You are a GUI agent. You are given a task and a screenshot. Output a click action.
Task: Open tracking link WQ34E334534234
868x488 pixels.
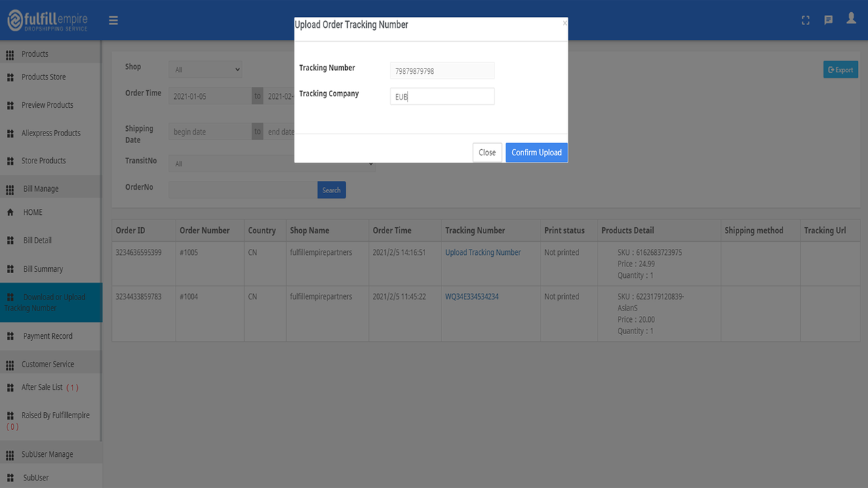471,296
